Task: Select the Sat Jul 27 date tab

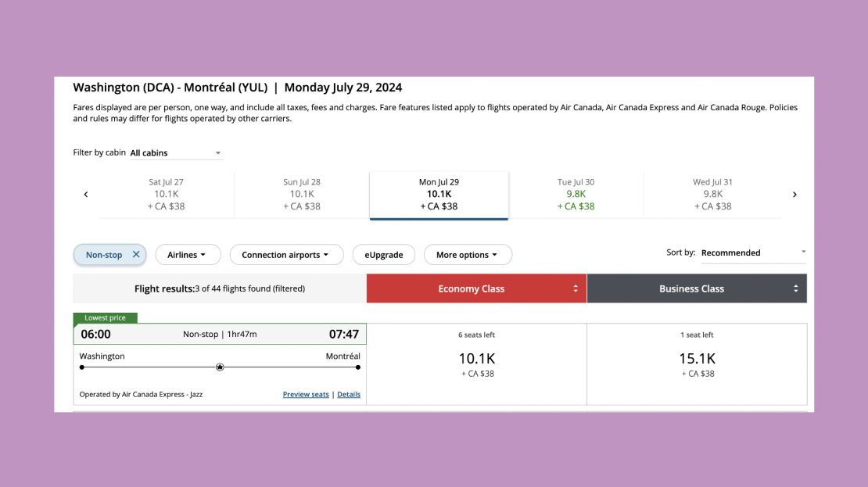Action: (166, 194)
